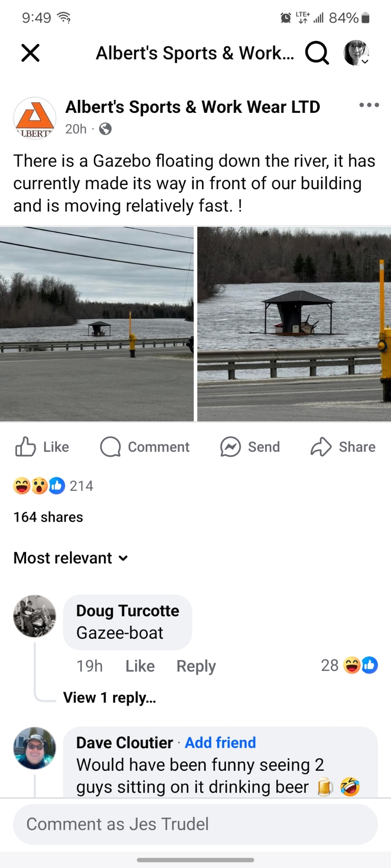Viewport: 391px width, 868px height.
Task: Add Dave Cloutier as friend
Action: (x=220, y=743)
